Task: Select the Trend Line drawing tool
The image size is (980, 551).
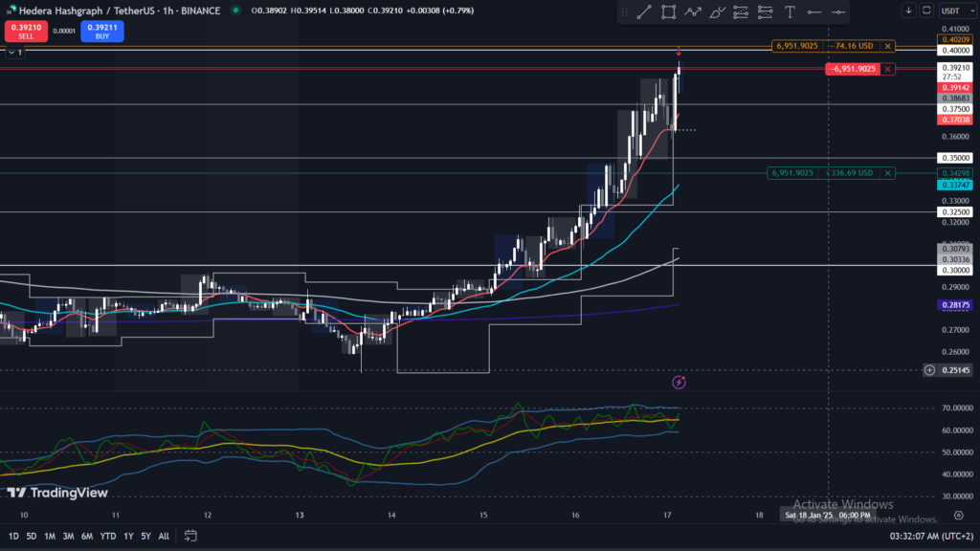Action: click(644, 12)
